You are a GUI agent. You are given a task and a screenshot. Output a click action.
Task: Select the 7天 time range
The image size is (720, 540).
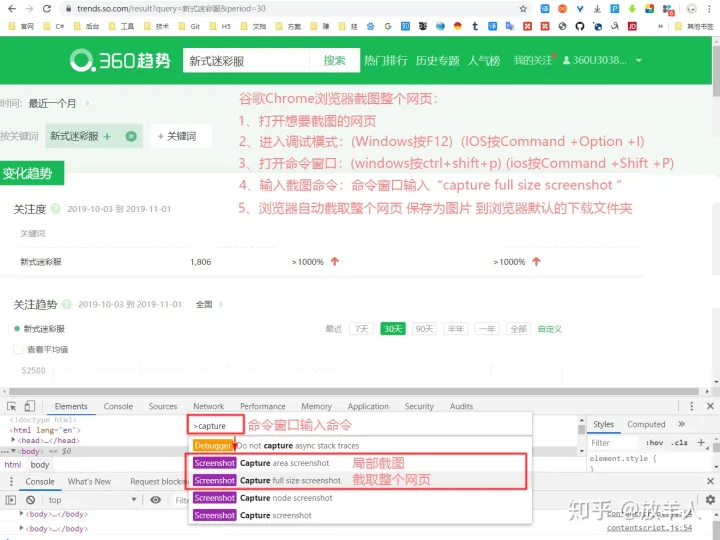pos(361,329)
